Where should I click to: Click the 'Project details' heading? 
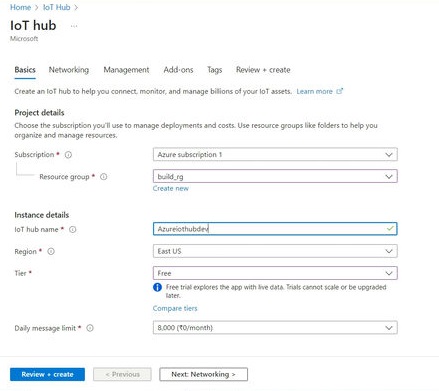coord(39,113)
